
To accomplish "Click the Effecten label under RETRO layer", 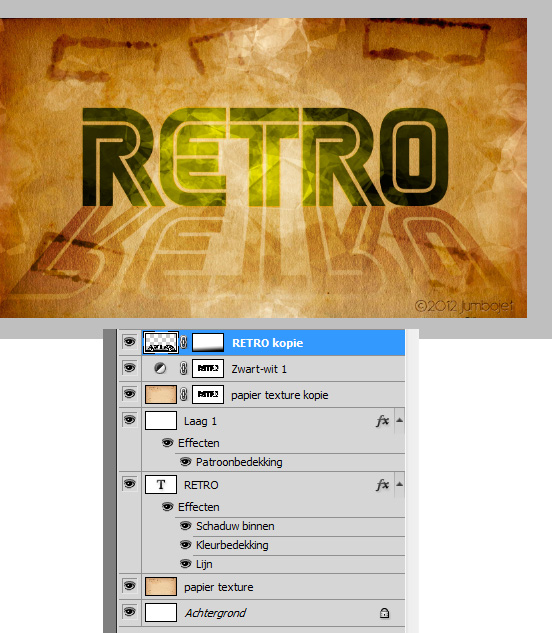I will 199,507.
